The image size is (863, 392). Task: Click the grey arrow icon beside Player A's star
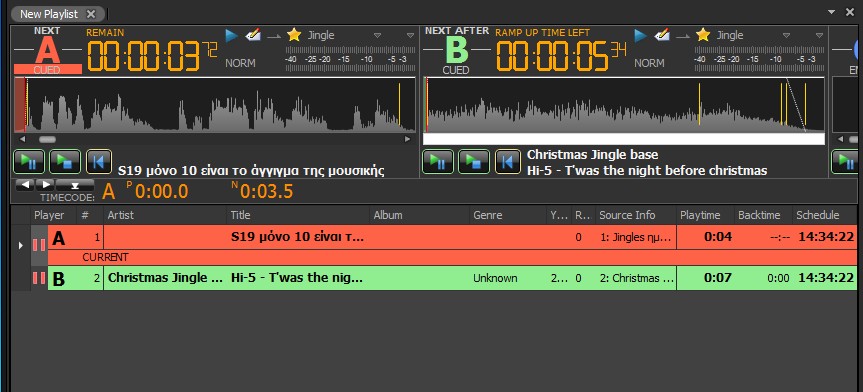[x=274, y=36]
